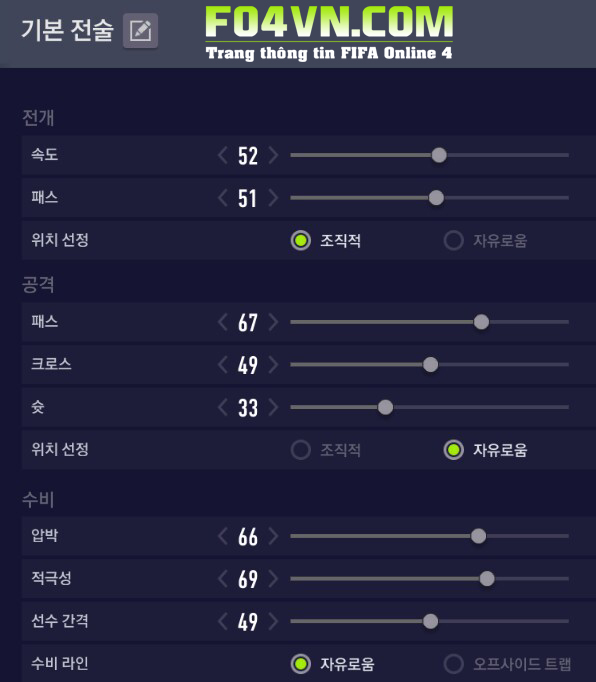The width and height of the screenshot is (596, 682).
Task: Increase 적극성 value 69 with right arrow
Action: [273, 579]
